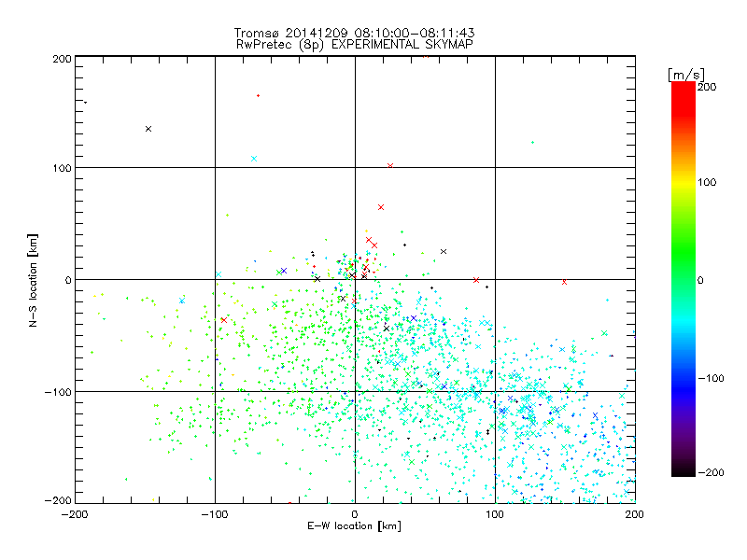
Task: Click the colorbar tick label '-200'
Action: click(711, 472)
